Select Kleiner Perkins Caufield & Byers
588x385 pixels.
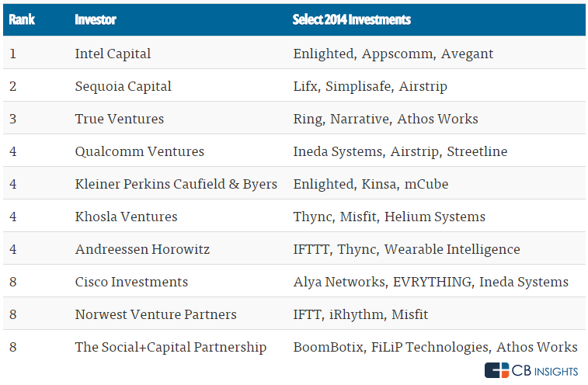[x=176, y=184]
